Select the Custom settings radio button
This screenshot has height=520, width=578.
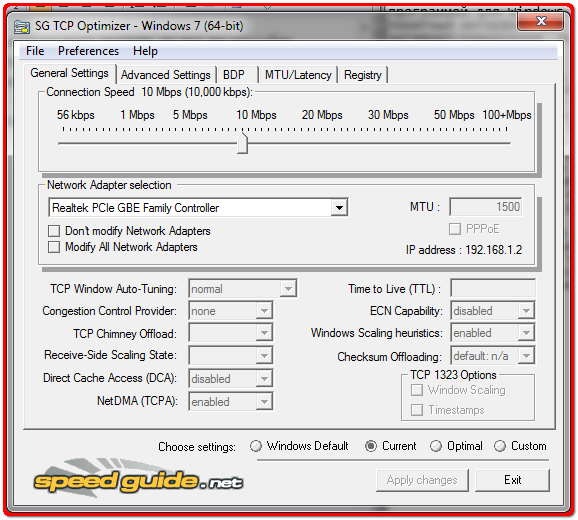click(x=500, y=446)
